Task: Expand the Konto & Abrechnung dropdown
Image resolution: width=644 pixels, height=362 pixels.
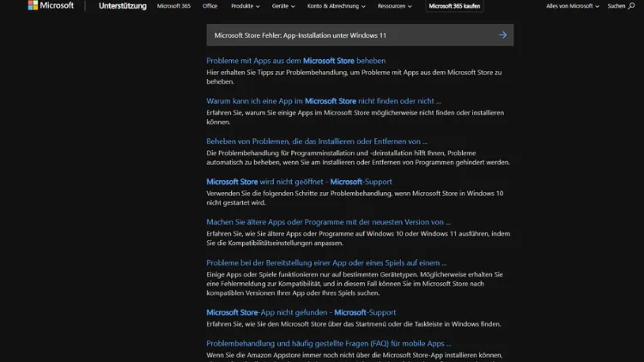Action: [337, 6]
